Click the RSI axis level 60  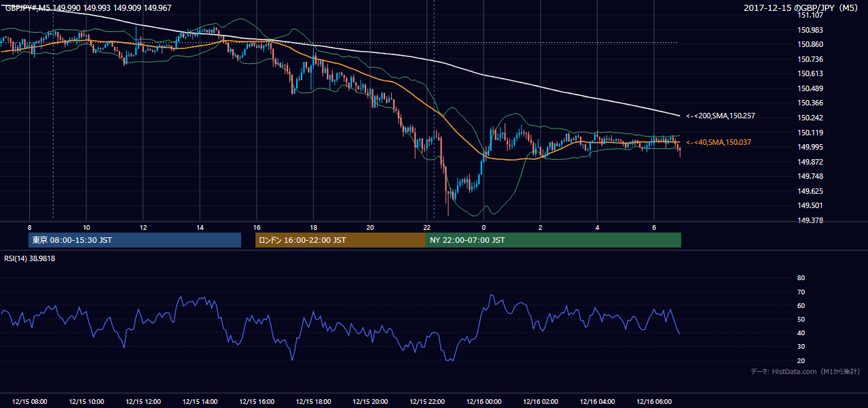(801, 305)
